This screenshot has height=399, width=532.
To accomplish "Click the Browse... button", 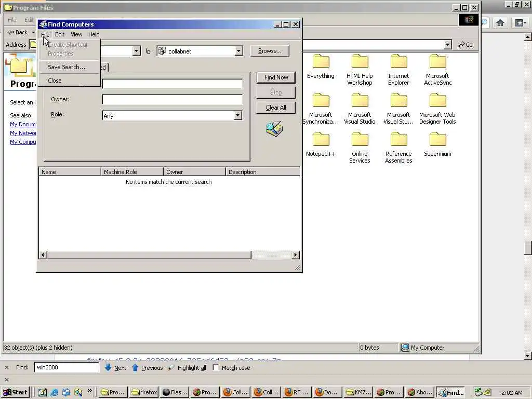I will (x=270, y=51).
